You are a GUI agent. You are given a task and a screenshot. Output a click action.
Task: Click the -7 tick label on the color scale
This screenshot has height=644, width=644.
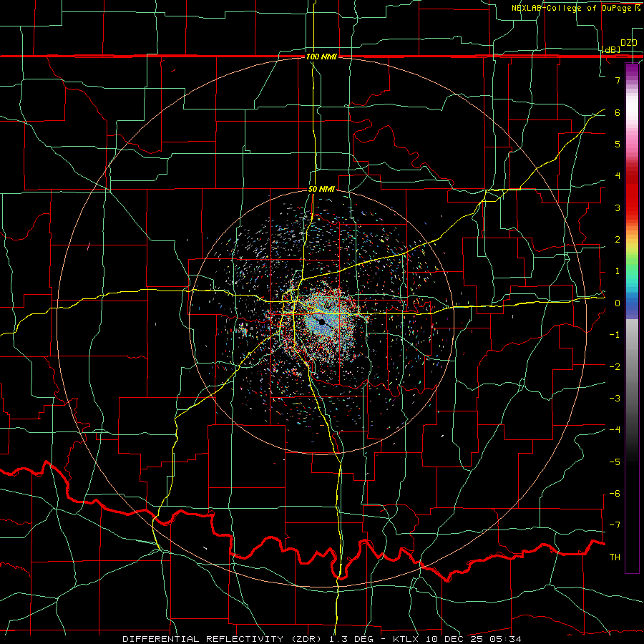point(615,525)
